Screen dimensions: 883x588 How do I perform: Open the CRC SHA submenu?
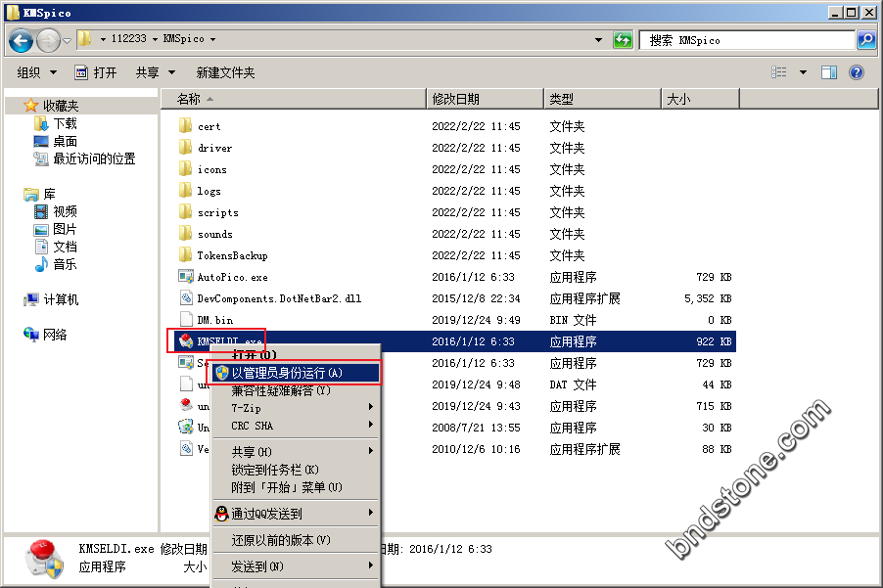coord(296,426)
